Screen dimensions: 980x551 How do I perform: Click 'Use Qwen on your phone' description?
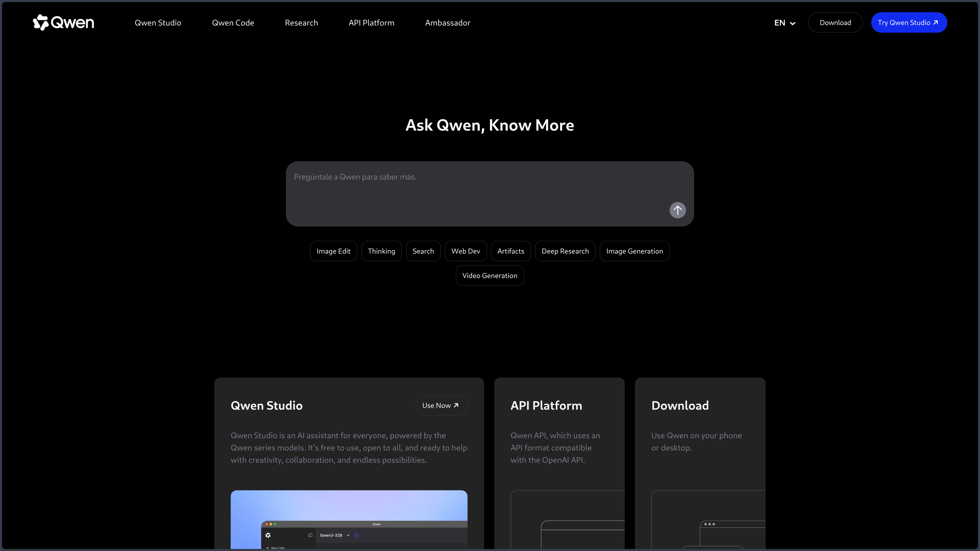click(696, 442)
